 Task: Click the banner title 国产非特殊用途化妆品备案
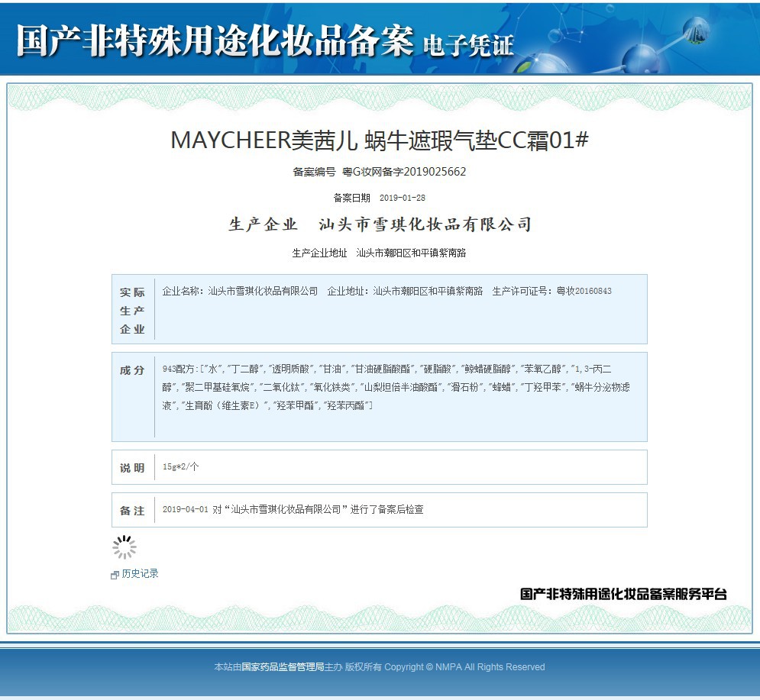click(215, 40)
